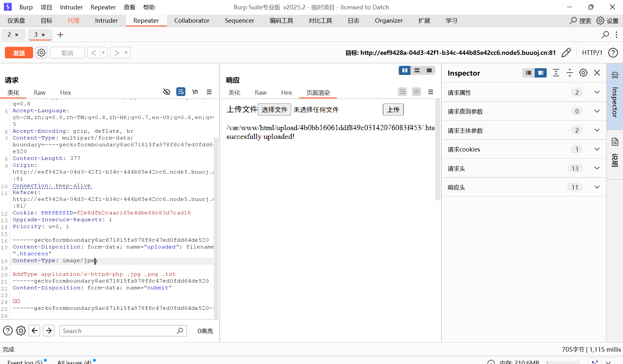Screen dimensions: 623x364
Task: Close Repeater tab 2
Action: tap(17, 35)
